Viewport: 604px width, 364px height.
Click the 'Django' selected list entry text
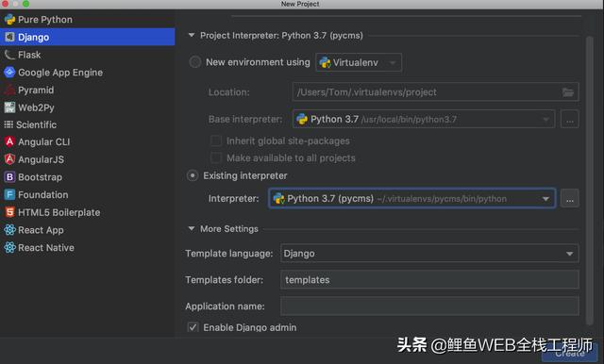pos(34,38)
